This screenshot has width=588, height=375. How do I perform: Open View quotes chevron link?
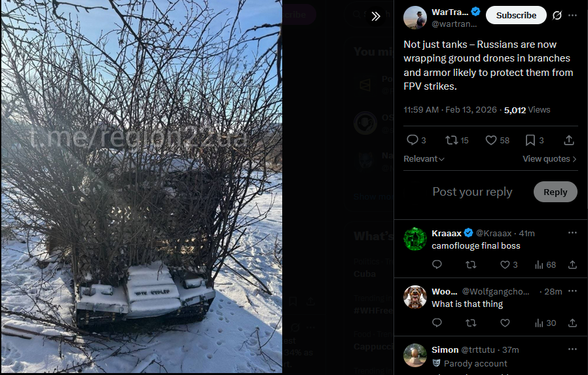(x=550, y=159)
